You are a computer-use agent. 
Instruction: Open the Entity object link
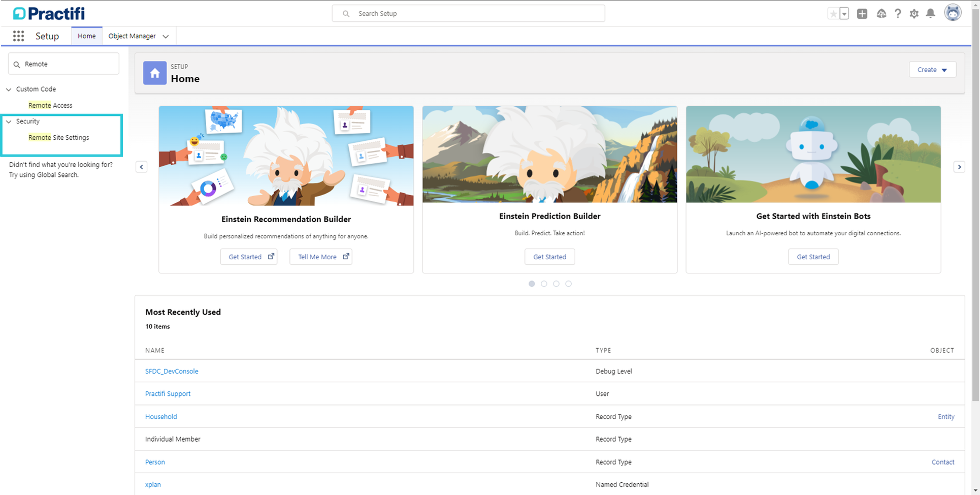pyautogui.click(x=946, y=416)
